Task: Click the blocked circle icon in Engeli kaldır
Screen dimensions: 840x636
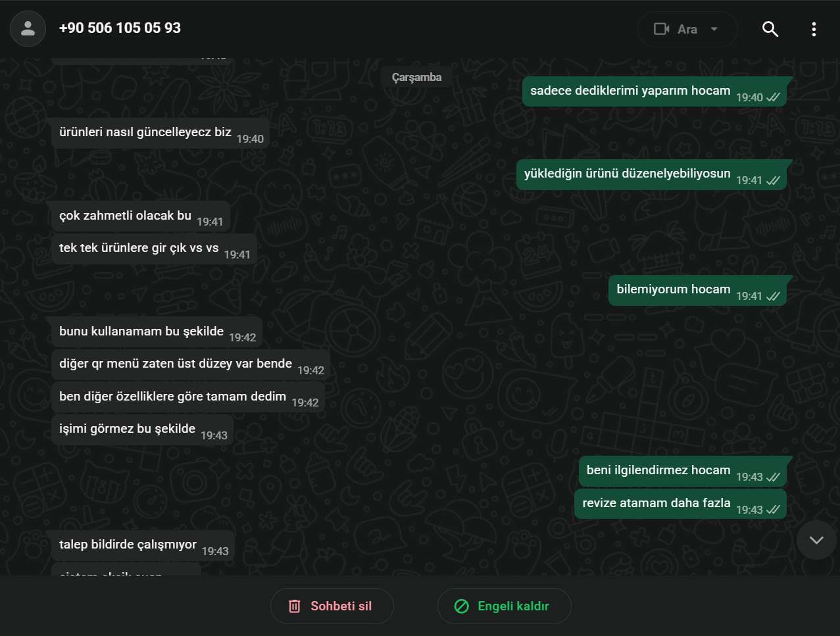Action: click(462, 606)
